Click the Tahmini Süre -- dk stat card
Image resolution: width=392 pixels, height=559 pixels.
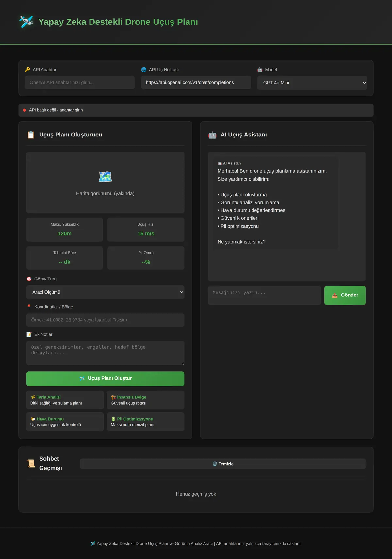click(65, 258)
